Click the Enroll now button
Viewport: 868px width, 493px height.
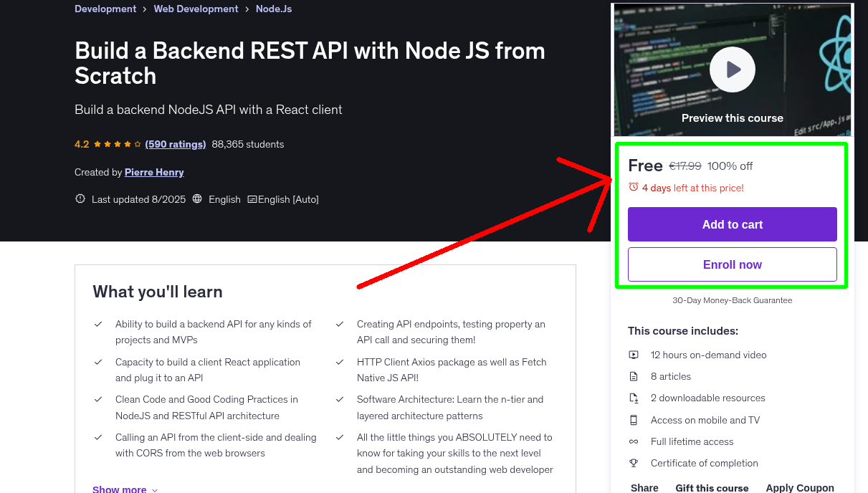point(732,264)
